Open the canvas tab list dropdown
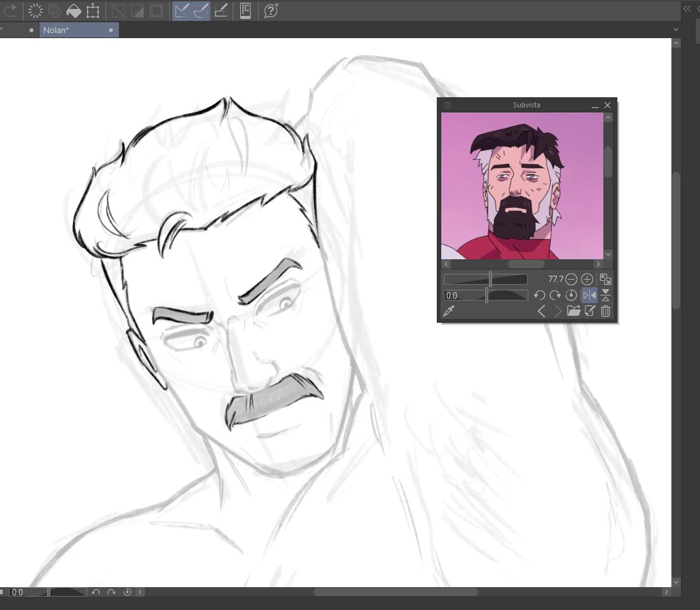The height and width of the screenshot is (610, 700). coord(676,29)
